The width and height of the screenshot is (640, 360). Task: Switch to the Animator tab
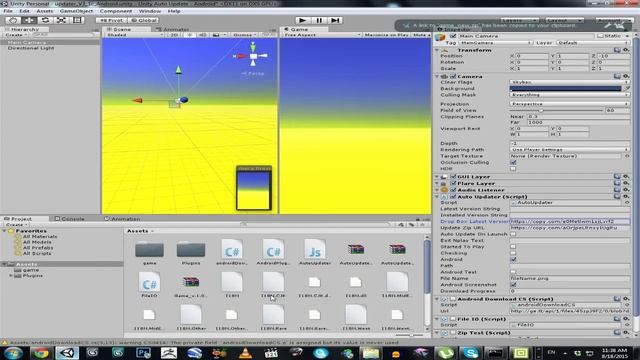click(172, 29)
